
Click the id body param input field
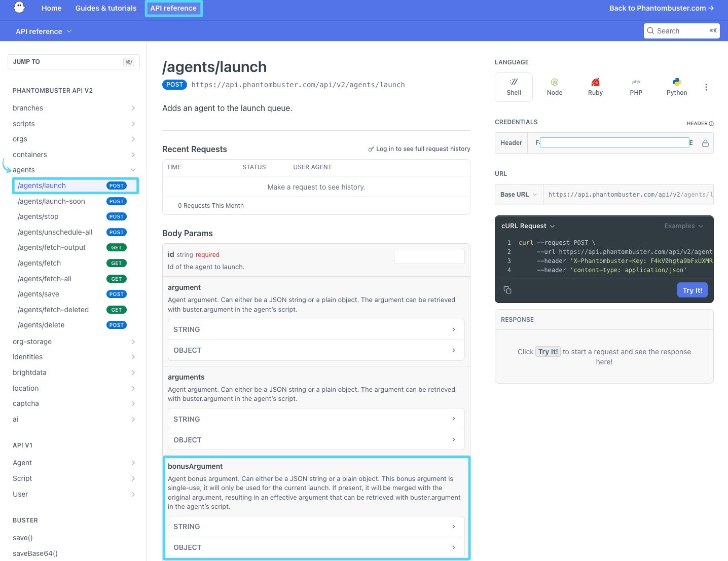pos(429,256)
